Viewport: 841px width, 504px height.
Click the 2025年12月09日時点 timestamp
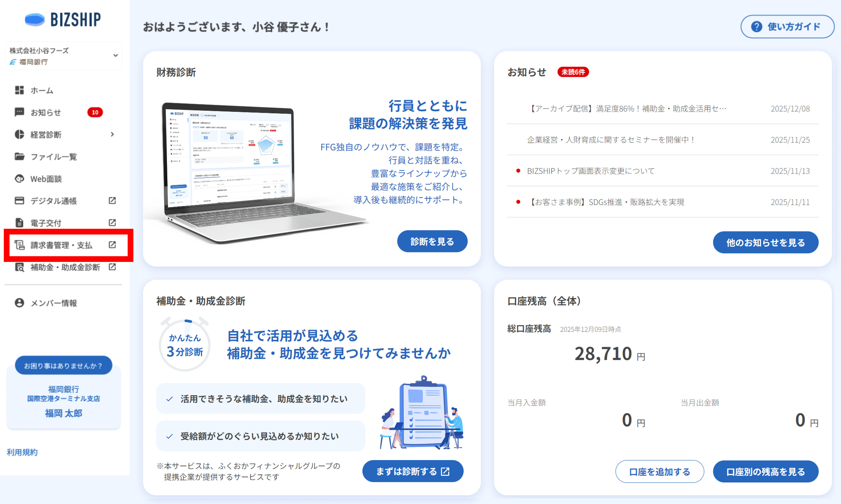591,329
